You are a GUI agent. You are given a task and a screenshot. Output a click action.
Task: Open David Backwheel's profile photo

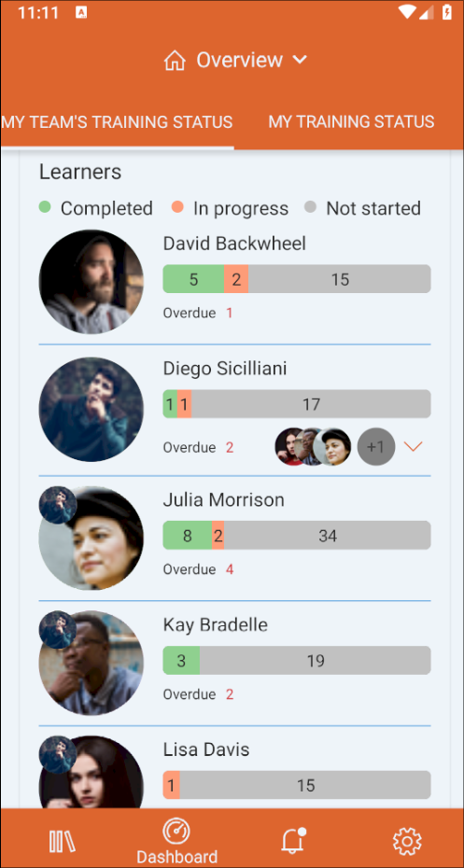(x=91, y=282)
